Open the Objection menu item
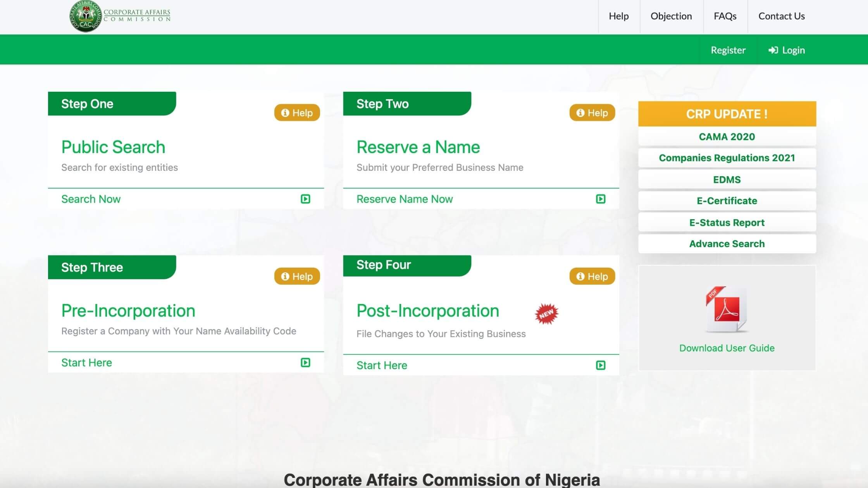 point(671,16)
